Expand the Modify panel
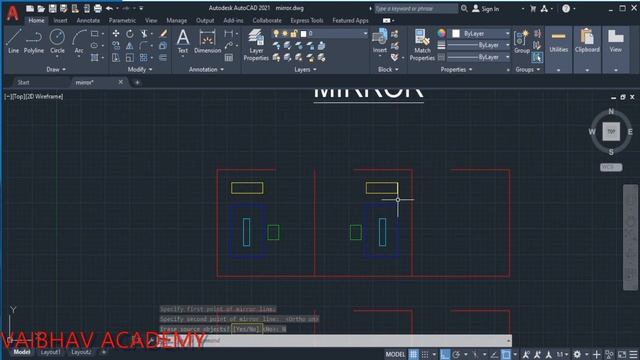Screen dimensions: 640x360 (x=140, y=69)
